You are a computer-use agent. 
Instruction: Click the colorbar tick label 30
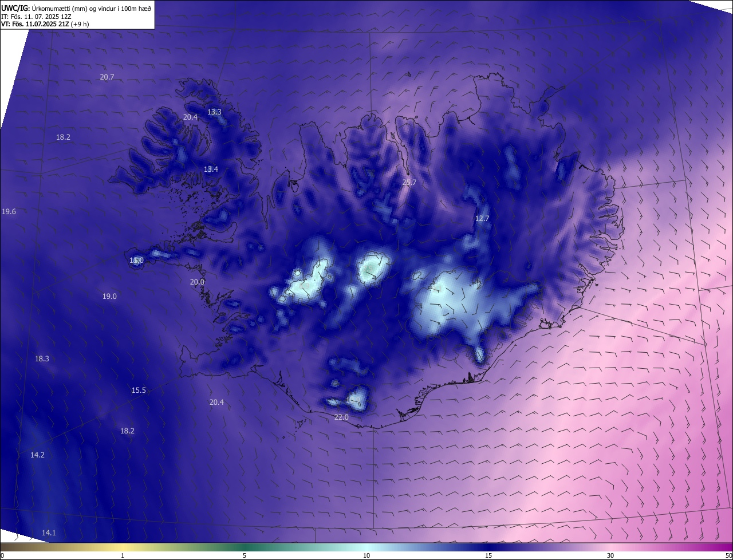point(610,556)
